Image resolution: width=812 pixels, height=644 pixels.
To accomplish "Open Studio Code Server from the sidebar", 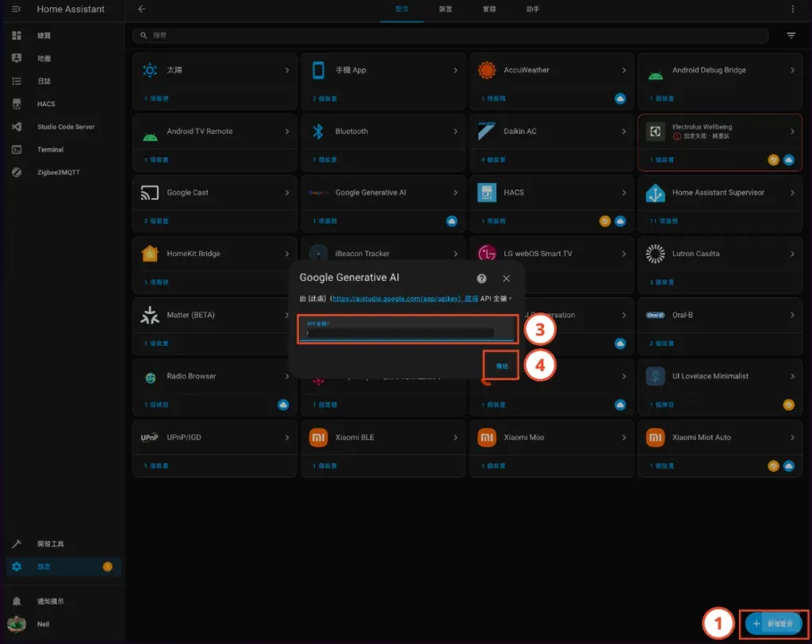I will click(65, 127).
